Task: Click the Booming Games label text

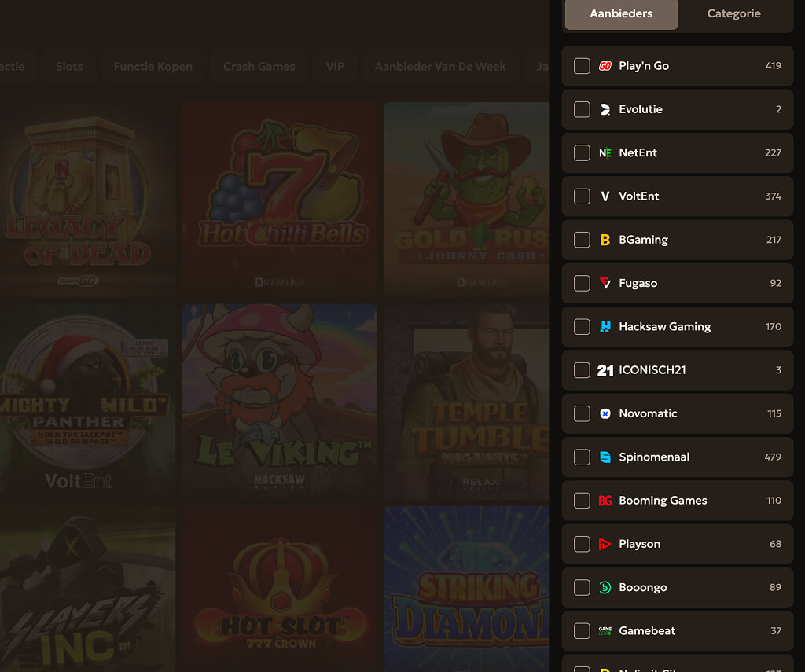Action: point(663,501)
